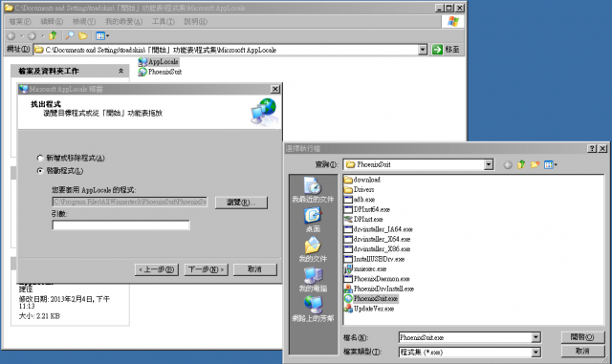This screenshot has width=612, height=364.
Task: Select the AppLocale shortcut in Explorer
Action: [159, 62]
